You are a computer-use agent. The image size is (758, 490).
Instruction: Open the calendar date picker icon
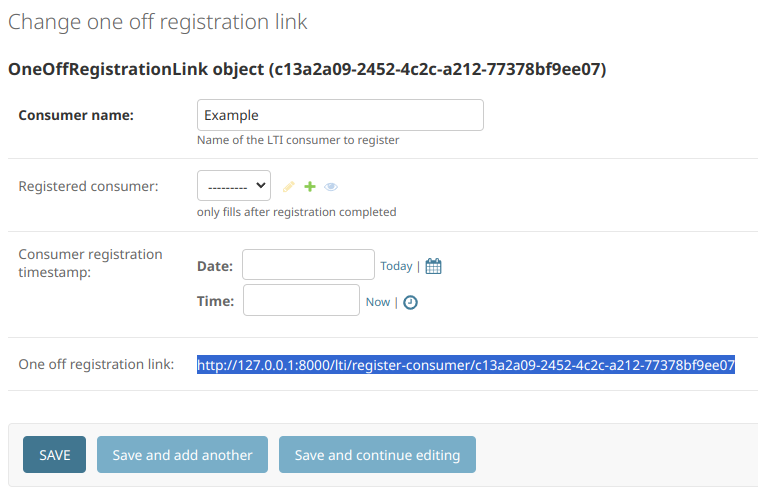[433, 266]
